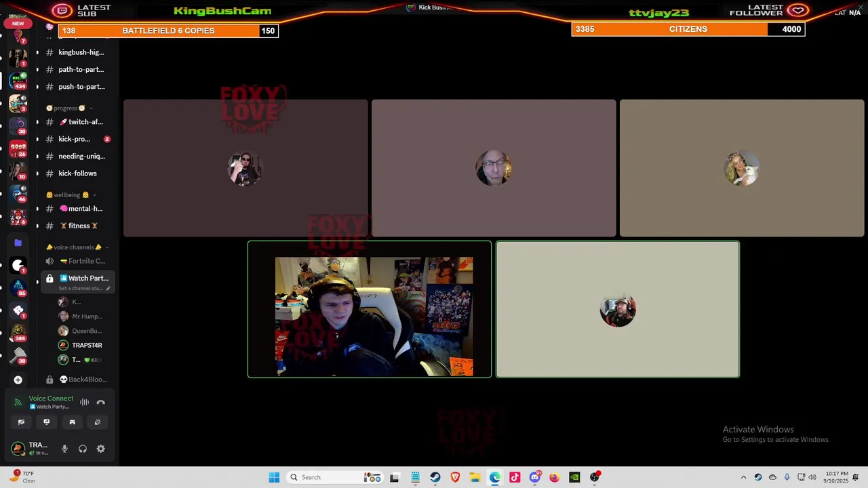Screen dimensions: 868x488
Task: Focus the bearded headset avatar tile
Action: (618, 309)
